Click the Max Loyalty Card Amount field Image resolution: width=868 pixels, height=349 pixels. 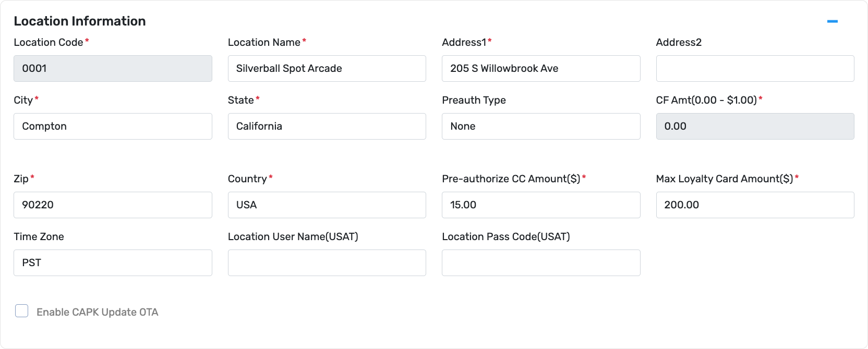(754, 205)
